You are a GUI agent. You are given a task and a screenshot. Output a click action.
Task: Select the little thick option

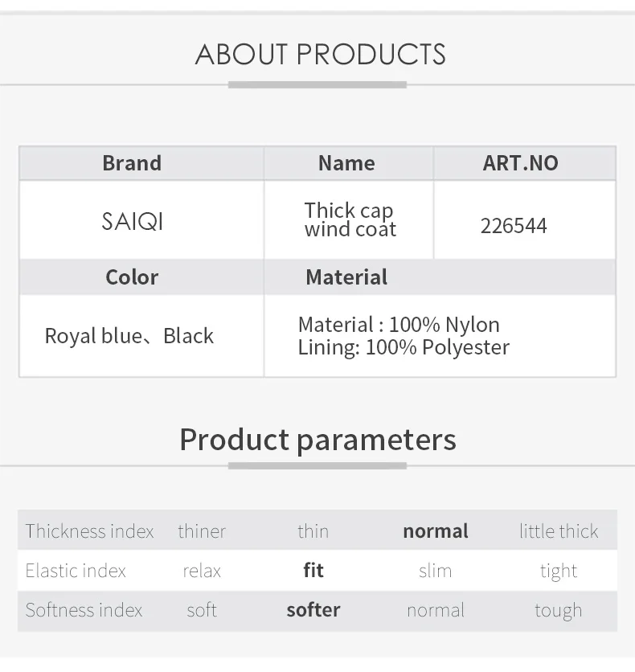[x=559, y=531]
